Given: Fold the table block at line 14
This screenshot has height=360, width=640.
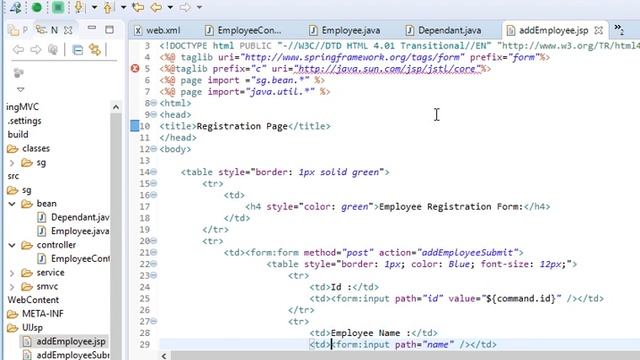Looking at the screenshot, I should click(x=153, y=172).
